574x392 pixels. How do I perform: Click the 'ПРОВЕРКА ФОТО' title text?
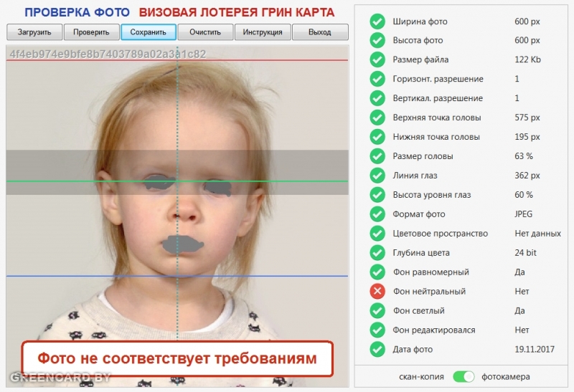(x=77, y=12)
